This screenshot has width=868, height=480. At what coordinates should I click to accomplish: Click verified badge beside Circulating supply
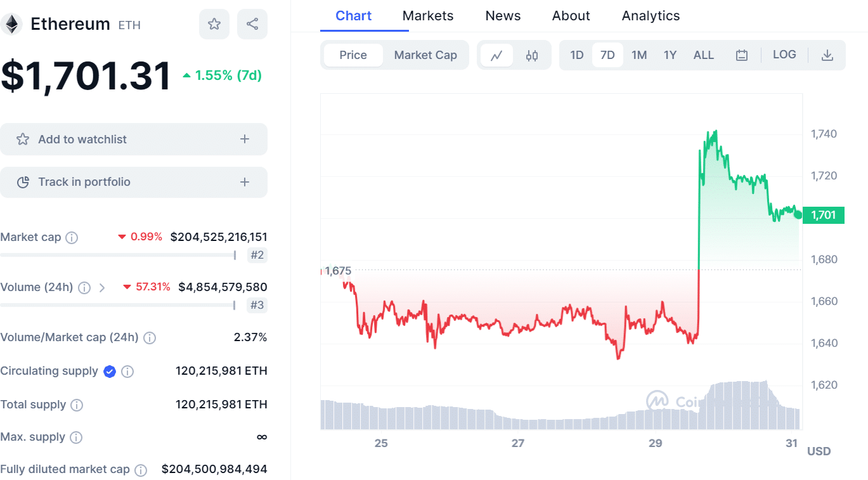110,372
